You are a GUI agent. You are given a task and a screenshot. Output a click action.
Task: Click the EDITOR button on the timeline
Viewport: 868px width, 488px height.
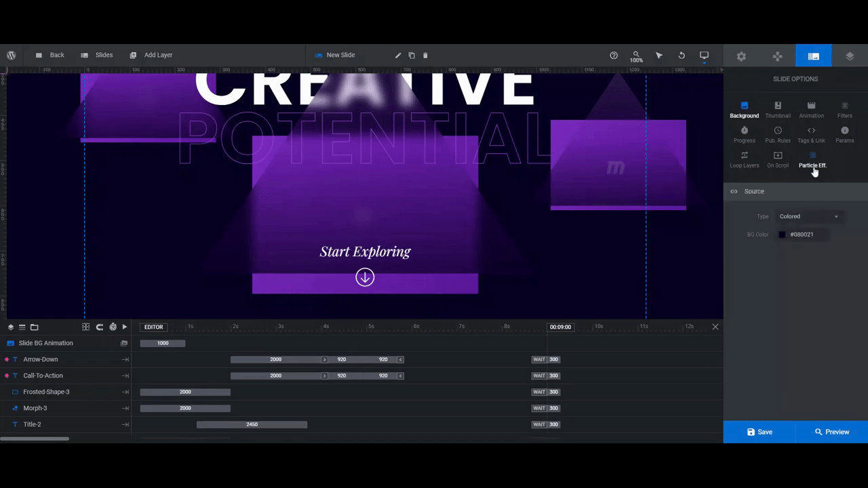click(x=154, y=327)
